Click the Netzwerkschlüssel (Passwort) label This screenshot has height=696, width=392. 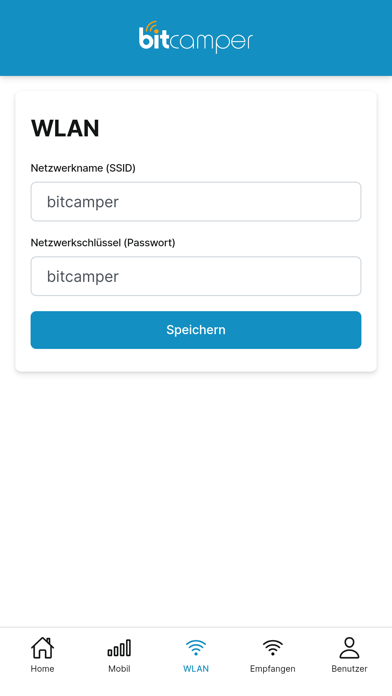103,243
